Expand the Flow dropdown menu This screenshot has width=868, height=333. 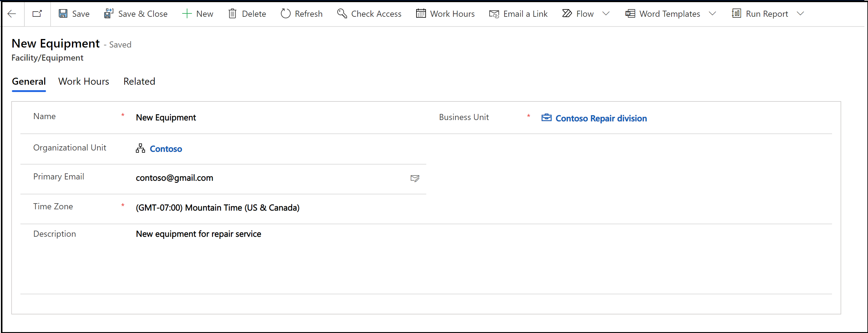[x=608, y=14]
